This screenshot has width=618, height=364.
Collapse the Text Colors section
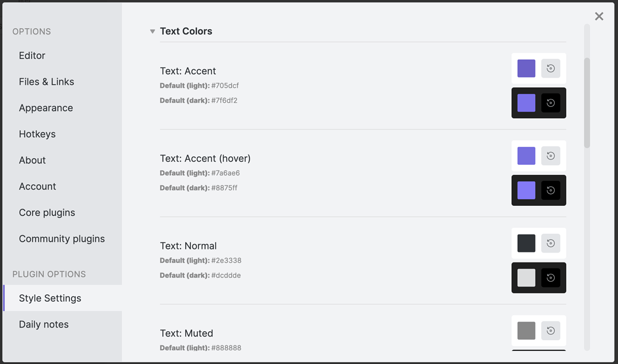pos(152,31)
